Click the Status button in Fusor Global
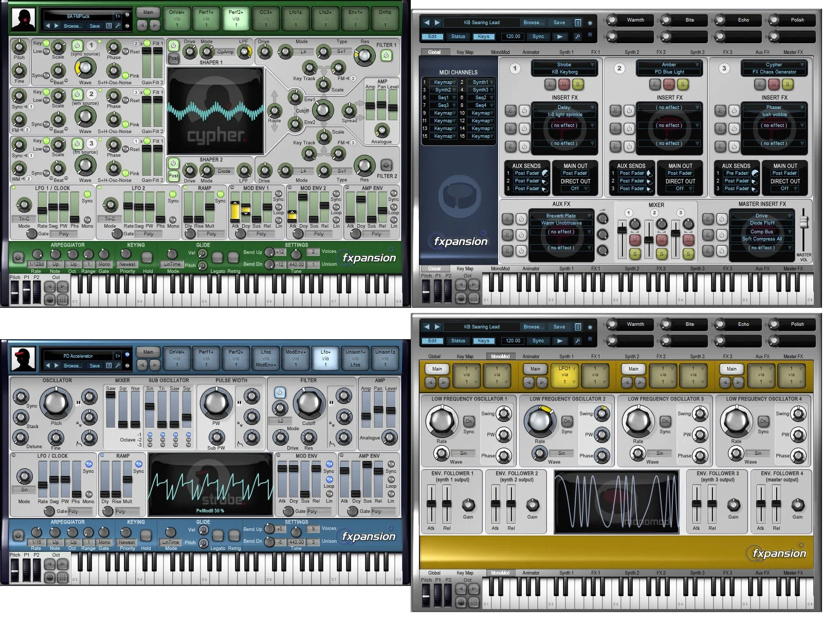The width and height of the screenshot is (840, 626). 458,36
